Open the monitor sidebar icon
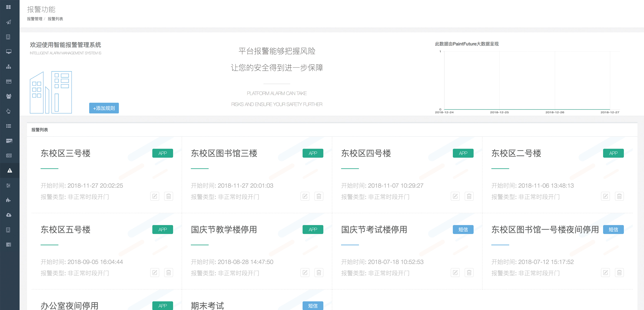644x310 pixels. coord(9,52)
